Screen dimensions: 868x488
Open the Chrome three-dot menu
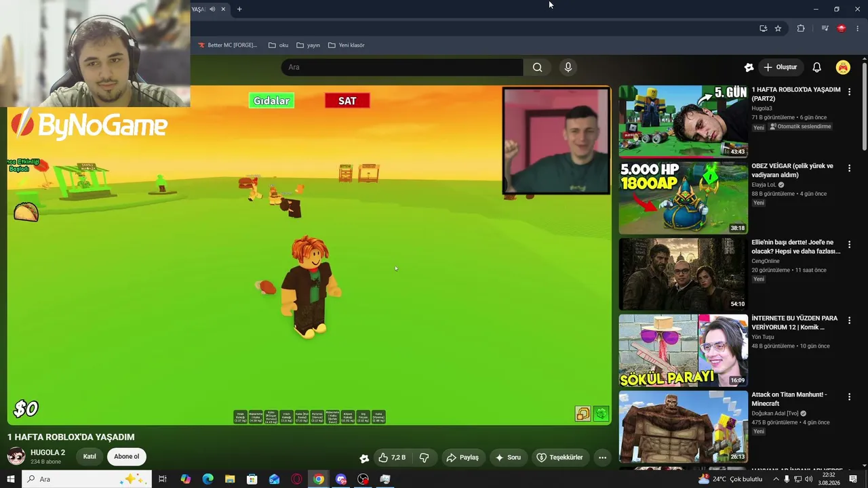pyautogui.click(x=859, y=28)
